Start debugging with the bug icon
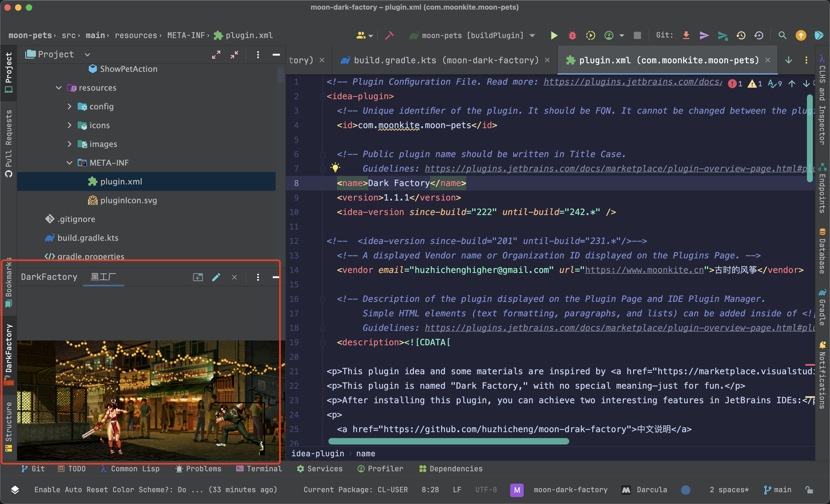830x504 pixels. [x=572, y=35]
